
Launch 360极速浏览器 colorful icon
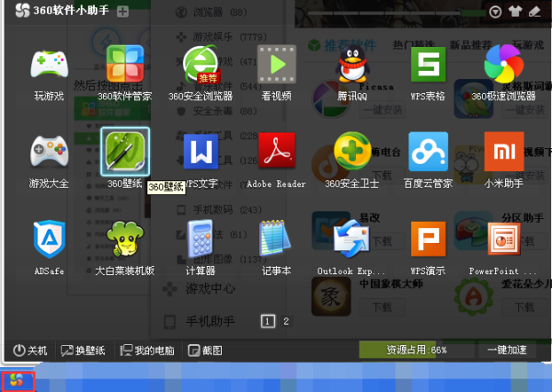[504, 64]
